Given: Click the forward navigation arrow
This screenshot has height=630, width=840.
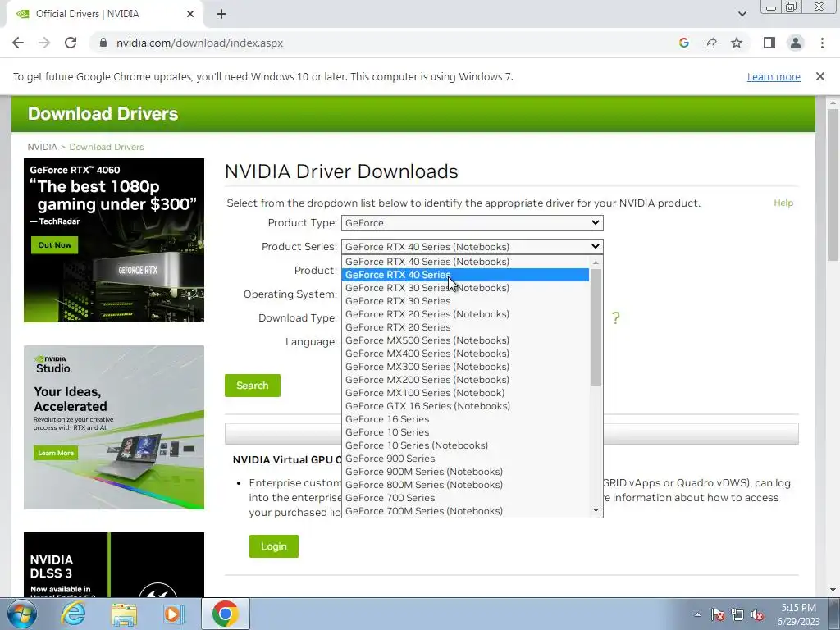Looking at the screenshot, I should point(44,43).
